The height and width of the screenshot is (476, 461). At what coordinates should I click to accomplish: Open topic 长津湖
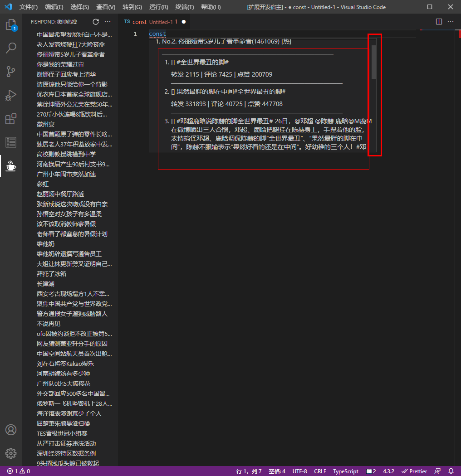click(45, 284)
